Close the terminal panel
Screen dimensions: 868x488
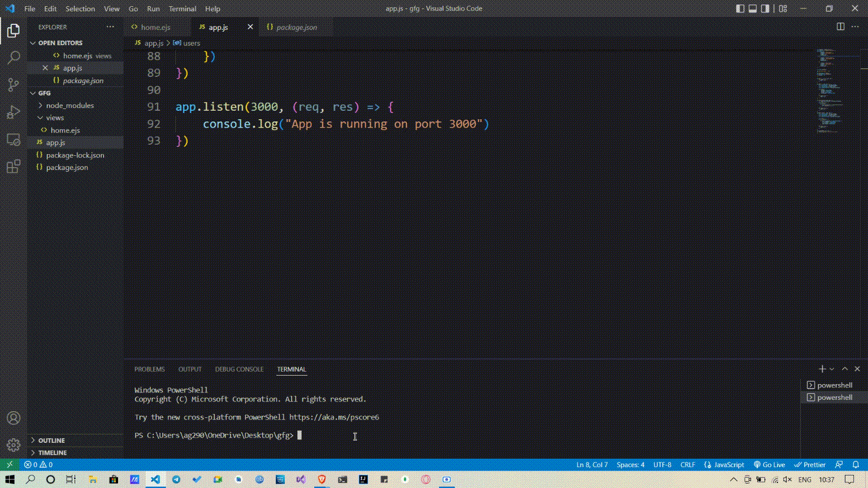(x=857, y=369)
